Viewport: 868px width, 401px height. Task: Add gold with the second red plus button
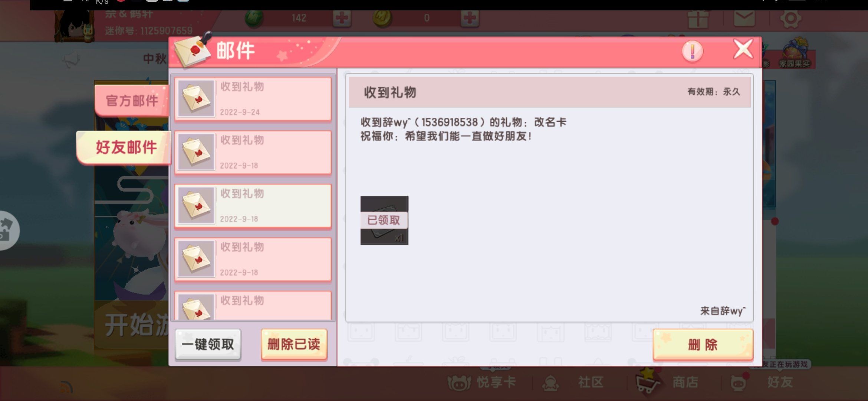click(470, 18)
